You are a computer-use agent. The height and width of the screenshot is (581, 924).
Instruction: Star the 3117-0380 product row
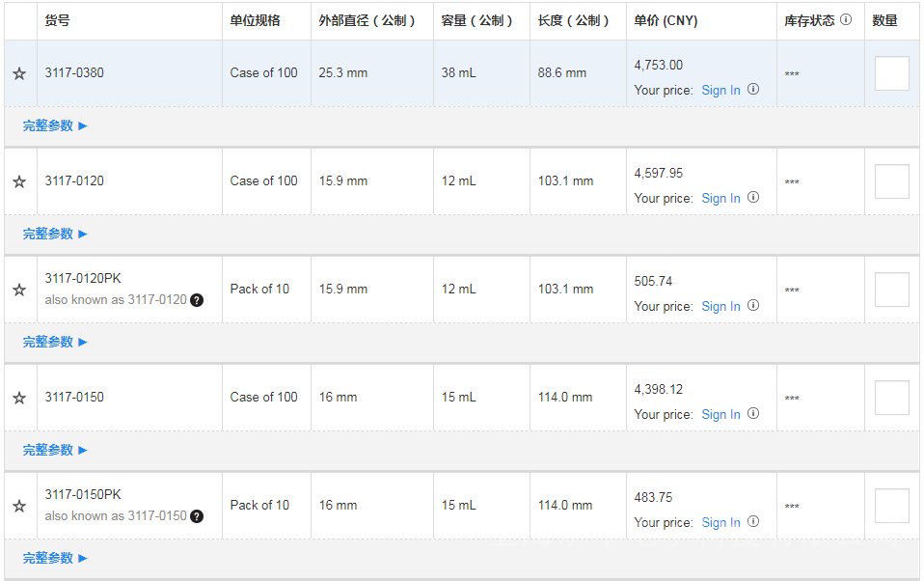click(18, 73)
